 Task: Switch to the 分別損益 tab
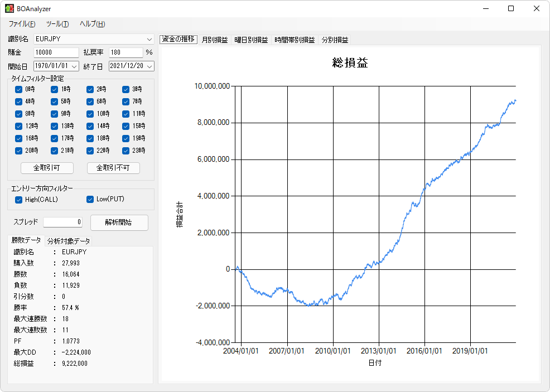335,40
